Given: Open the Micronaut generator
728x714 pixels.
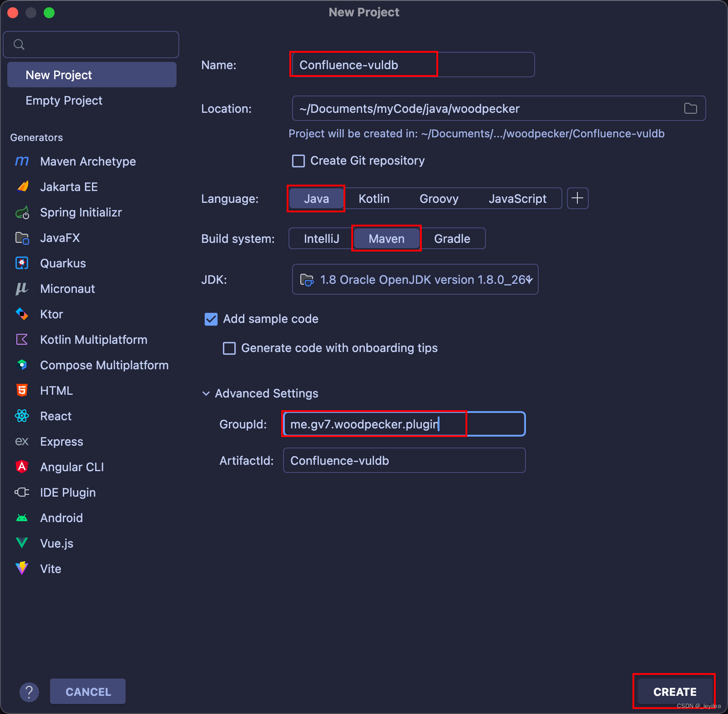Looking at the screenshot, I should [67, 288].
